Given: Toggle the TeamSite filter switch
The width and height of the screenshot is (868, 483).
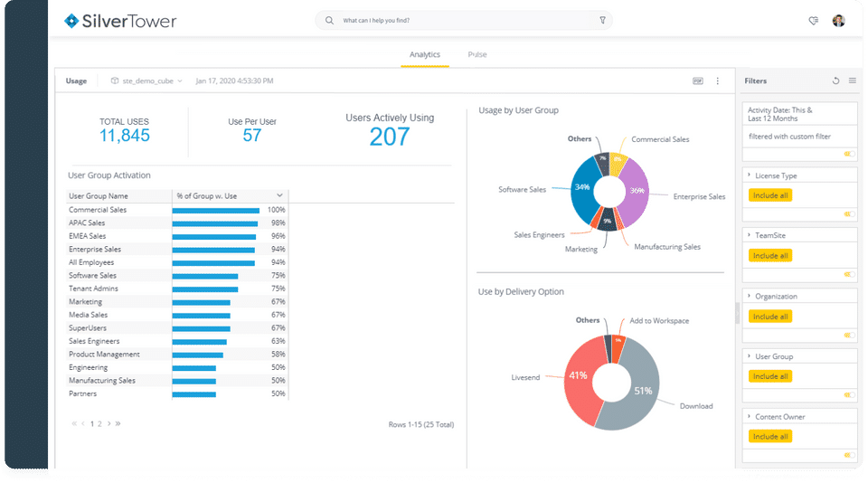Looking at the screenshot, I should pos(849,274).
